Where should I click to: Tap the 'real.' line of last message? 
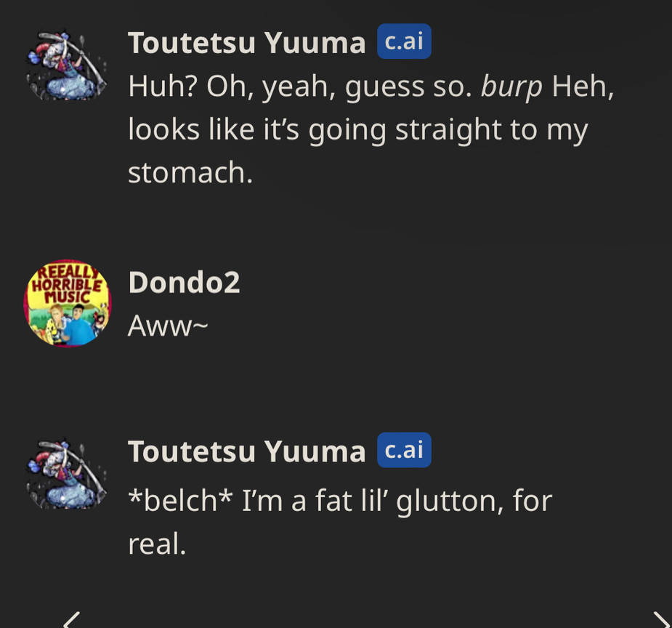pyautogui.click(x=157, y=544)
